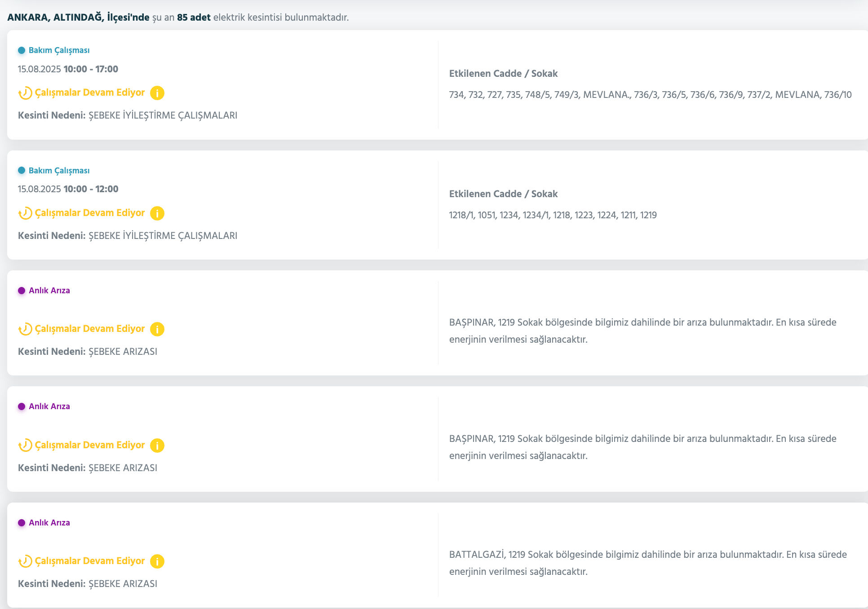Click the 85 adet outage count text
This screenshot has width=868, height=609.
(194, 18)
